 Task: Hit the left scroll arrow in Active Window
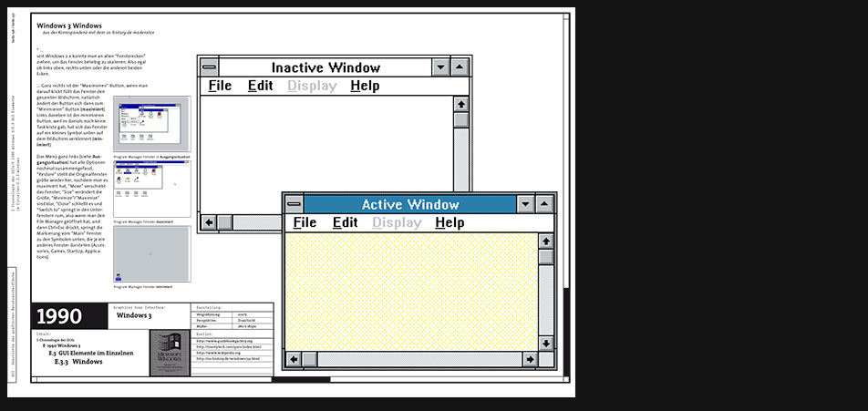point(294,359)
